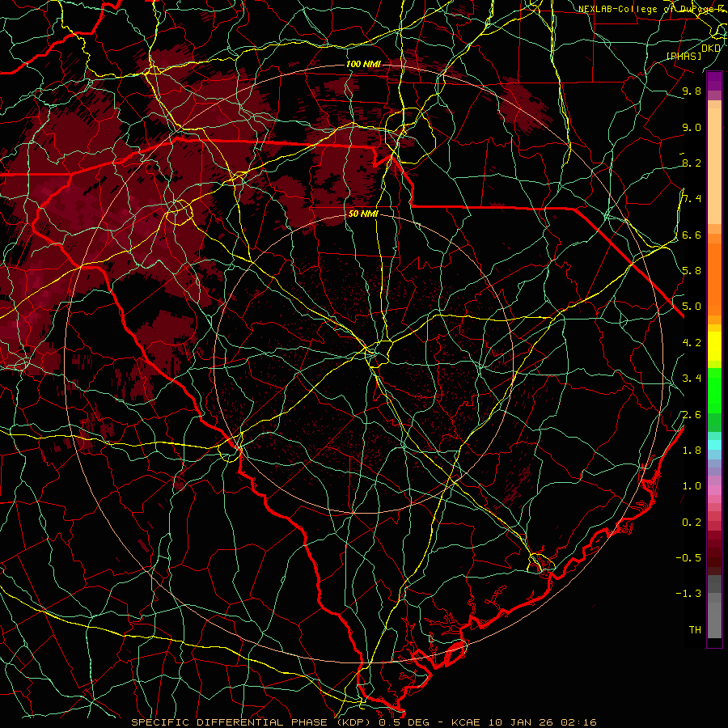Click the 7.4 value on the color scale

(x=692, y=199)
